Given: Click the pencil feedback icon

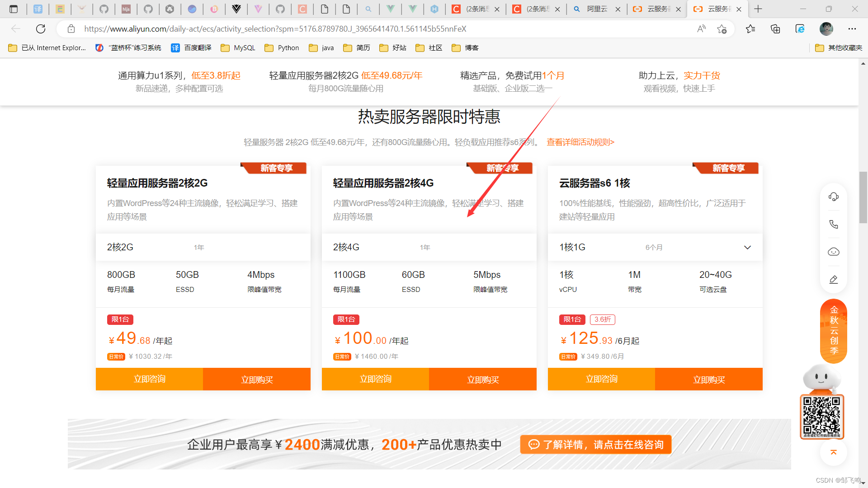Looking at the screenshot, I should pyautogui.click(x=834, y=279).
